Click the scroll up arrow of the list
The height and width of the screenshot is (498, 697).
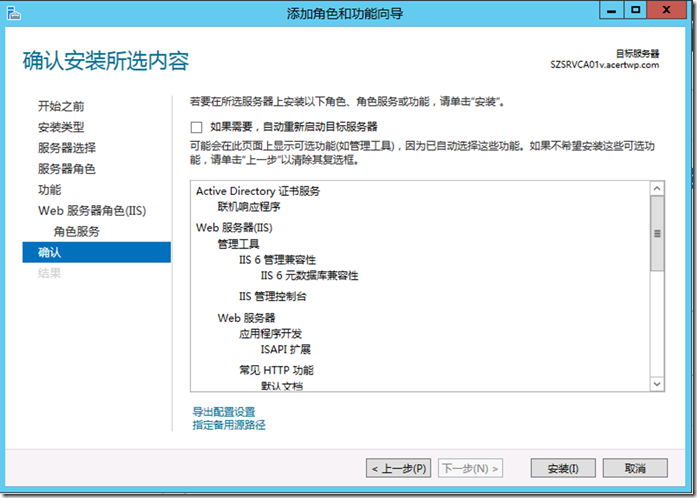pos(657,189)
